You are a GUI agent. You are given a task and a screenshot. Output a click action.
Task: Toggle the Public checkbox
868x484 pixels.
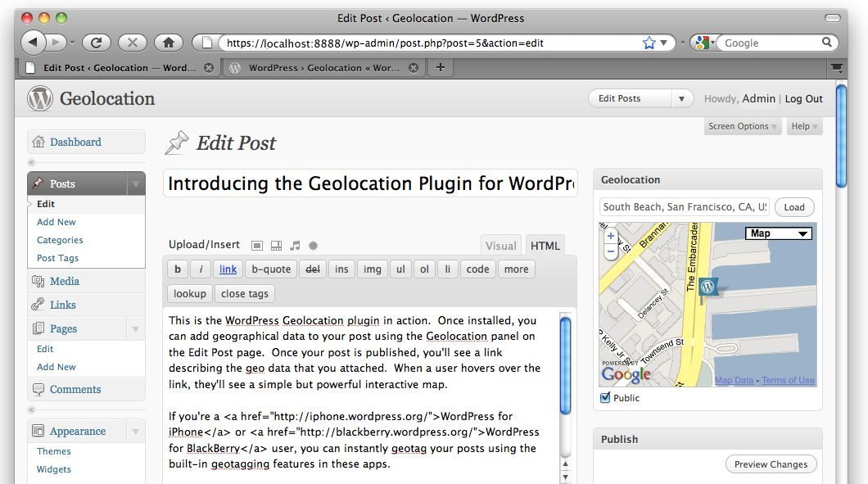[605, 397]
